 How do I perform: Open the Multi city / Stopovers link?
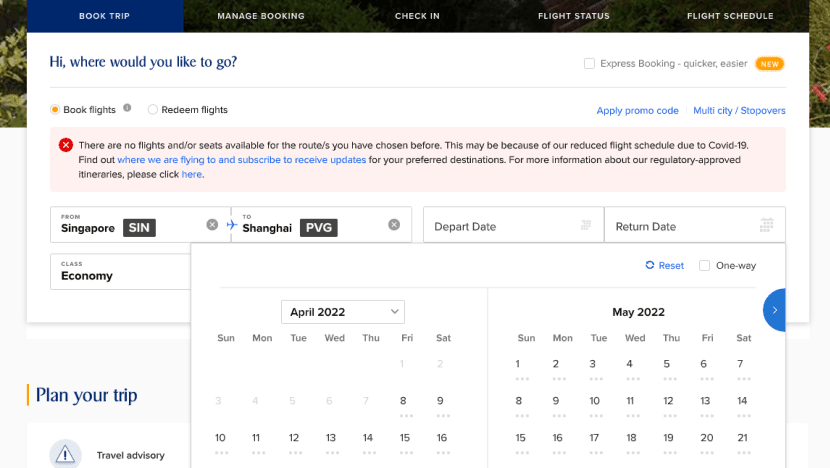(739, 110)
